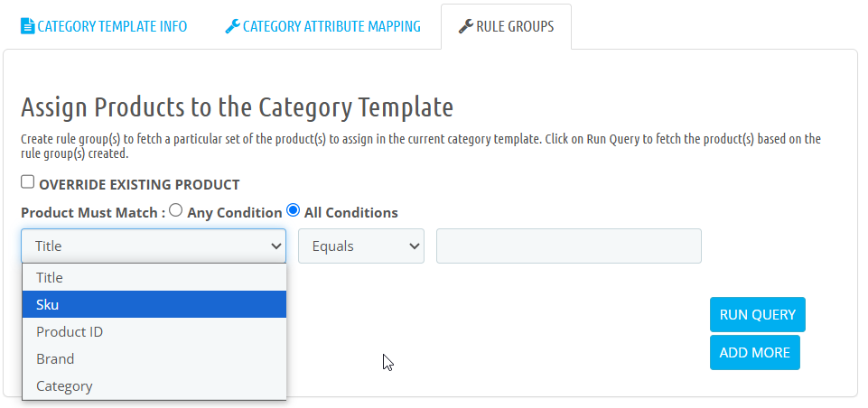
Task: Open the Equals operator dropdown
Action: click(x=361, y=246)
